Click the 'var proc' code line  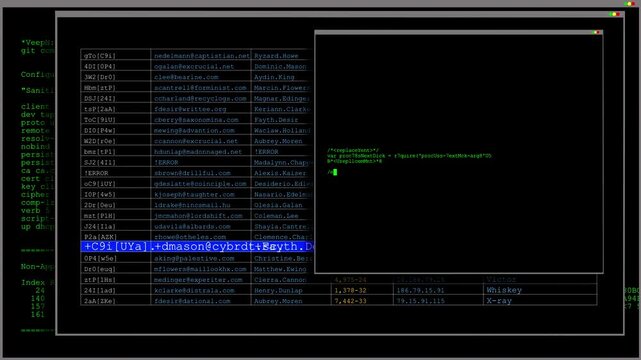pyautogui.click(x=409, y=156)
